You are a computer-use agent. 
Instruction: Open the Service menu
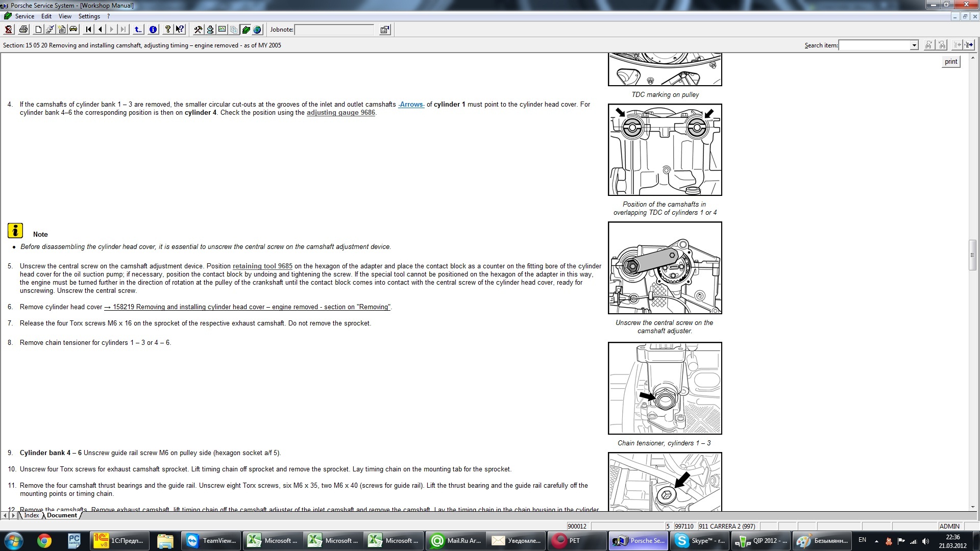tap(24, 16)
